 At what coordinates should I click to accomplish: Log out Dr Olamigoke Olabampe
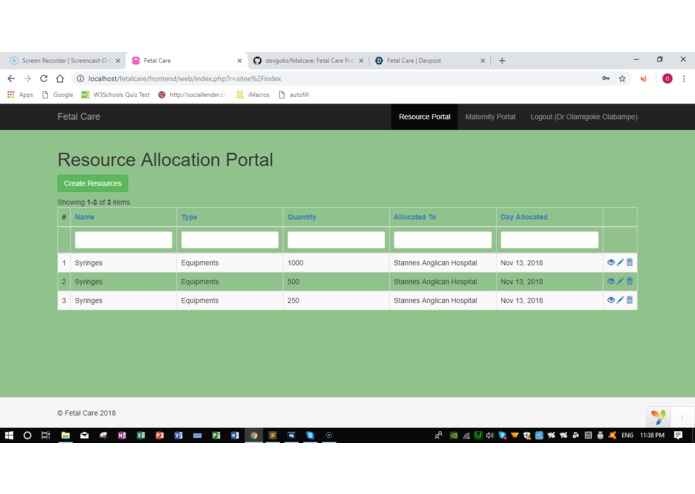coord(584,117)
